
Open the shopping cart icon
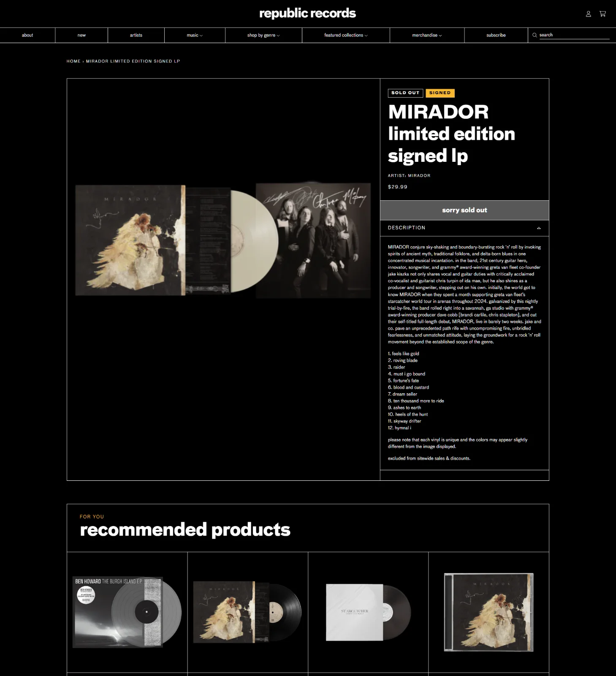coord(602,14)
